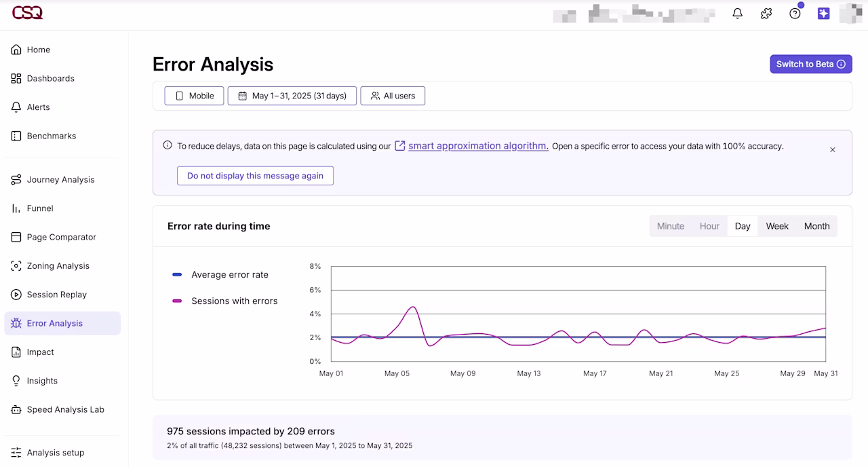Click the external link icon before smart approximation
Image resolution: width=868 pixels, height=467 pixels.
[400, 145]
